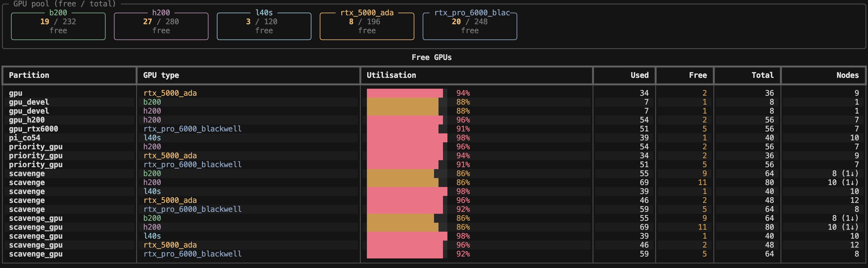Click Total value 80 in scavenge_gpu h200 row
Screen dimensions: 868x268
(x=769, y=227)
